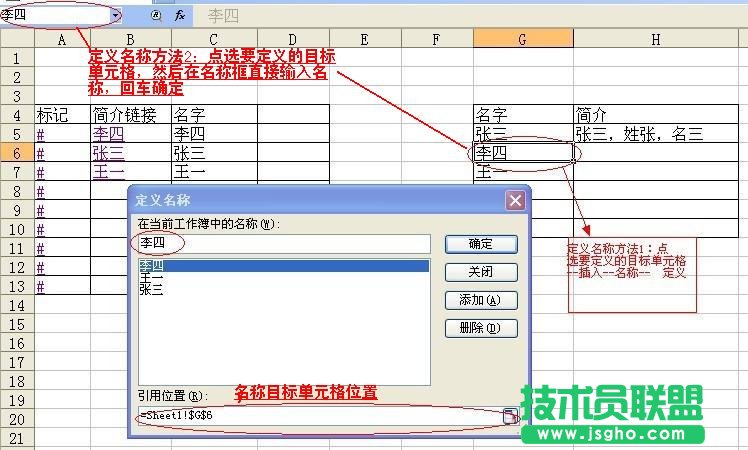Click the # link in row 13

point(41,287)
